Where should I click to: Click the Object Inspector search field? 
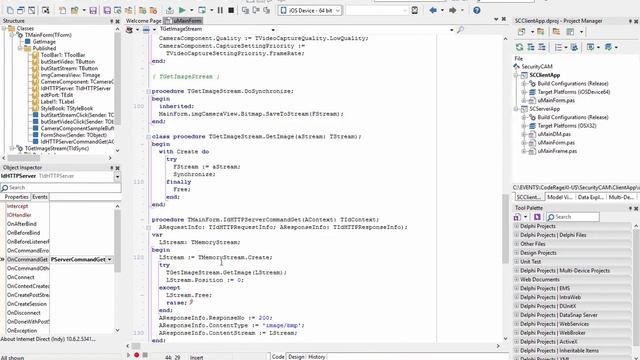(60, 188)
